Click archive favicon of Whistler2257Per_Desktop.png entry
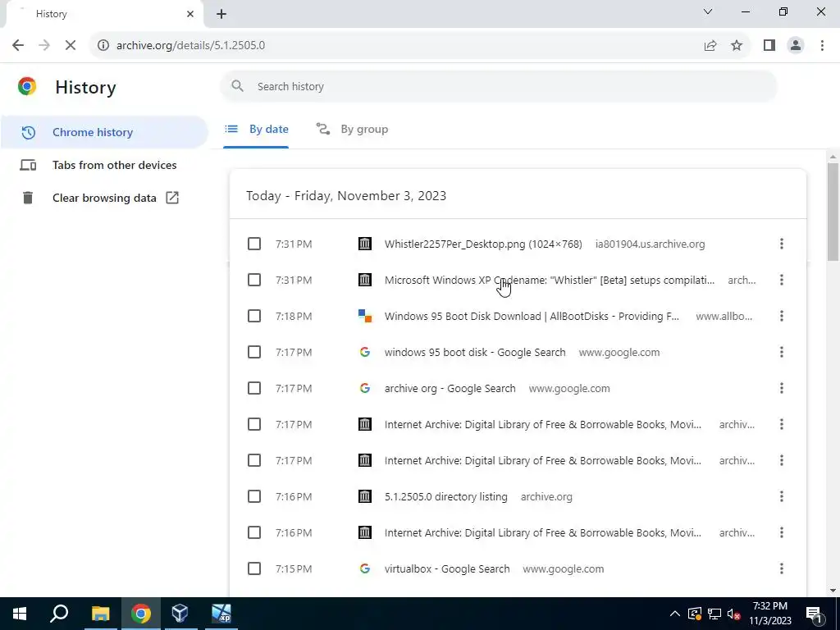840x630 pixels. 365,244
